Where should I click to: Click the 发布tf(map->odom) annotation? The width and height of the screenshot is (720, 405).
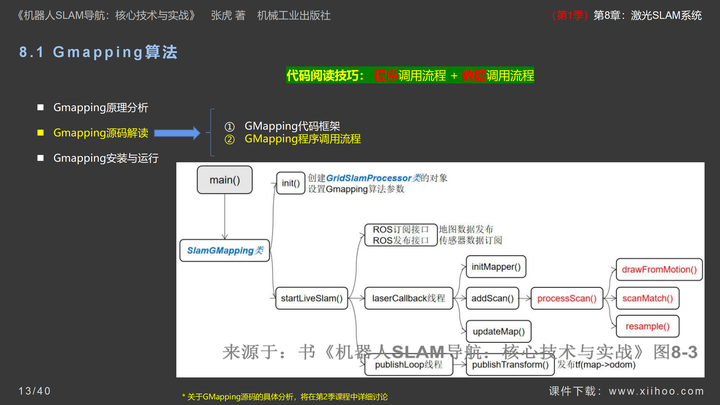(x=596, y=365)
